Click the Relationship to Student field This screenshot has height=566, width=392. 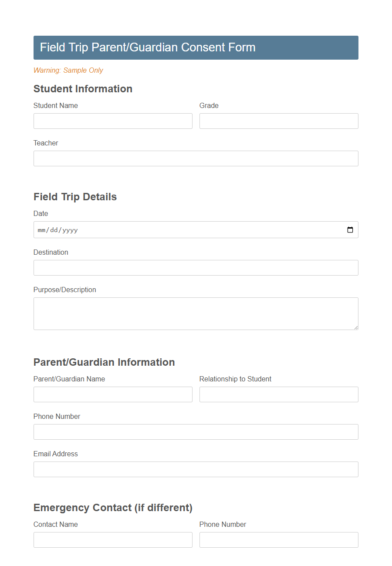[279, 394]
